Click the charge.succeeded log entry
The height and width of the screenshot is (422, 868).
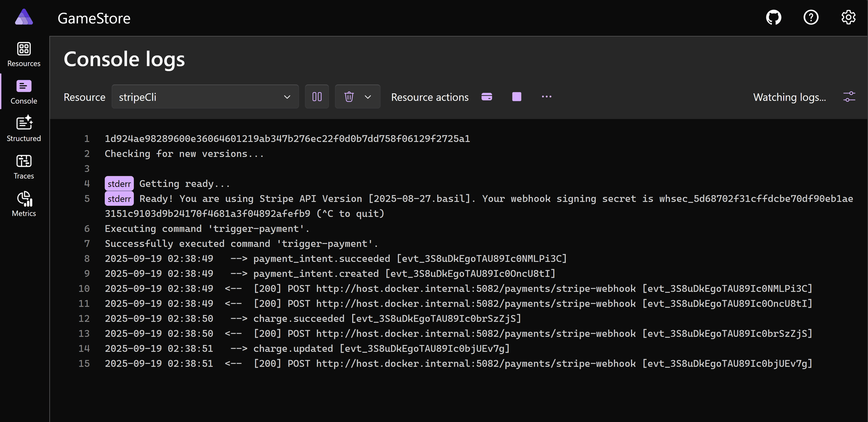pyautogui.click(x=313, y=319)
